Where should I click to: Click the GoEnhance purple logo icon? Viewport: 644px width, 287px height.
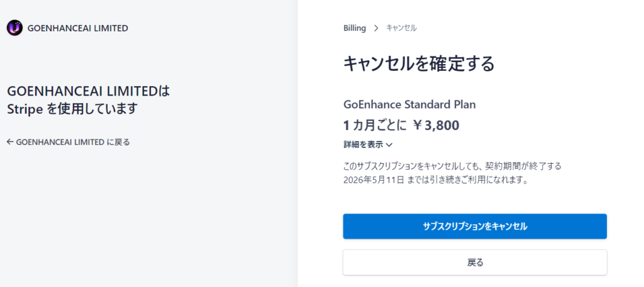coord(14,28)
